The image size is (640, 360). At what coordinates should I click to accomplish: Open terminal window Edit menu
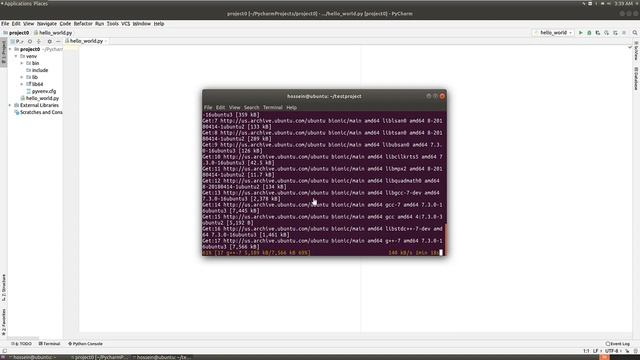point(220,107)
